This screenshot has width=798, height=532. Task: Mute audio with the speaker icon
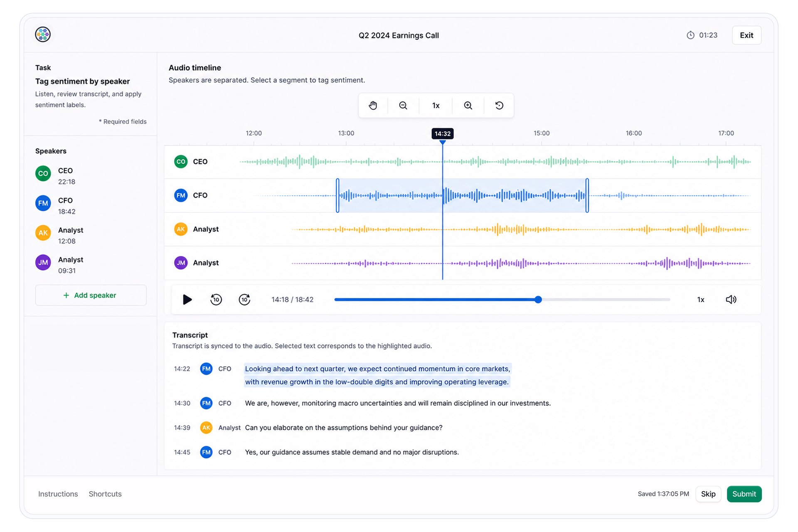click(x=731, y=299)
